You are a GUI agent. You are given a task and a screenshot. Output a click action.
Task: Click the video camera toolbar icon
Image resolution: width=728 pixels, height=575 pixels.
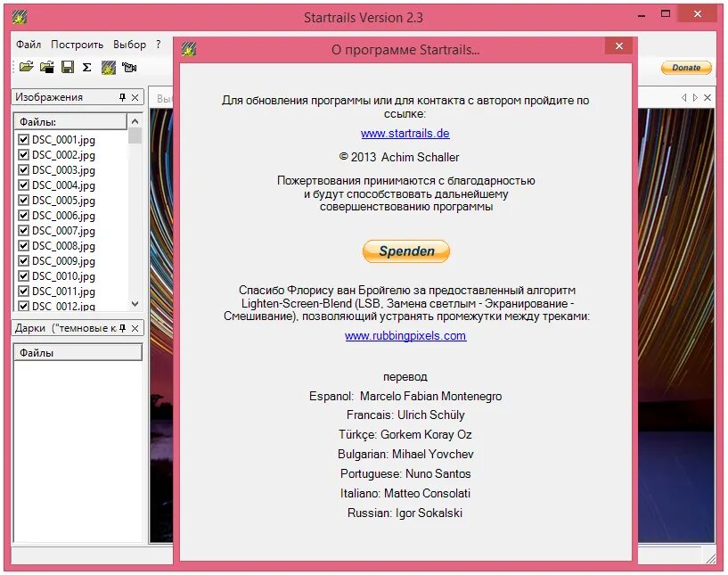click(x=129, y=68)
